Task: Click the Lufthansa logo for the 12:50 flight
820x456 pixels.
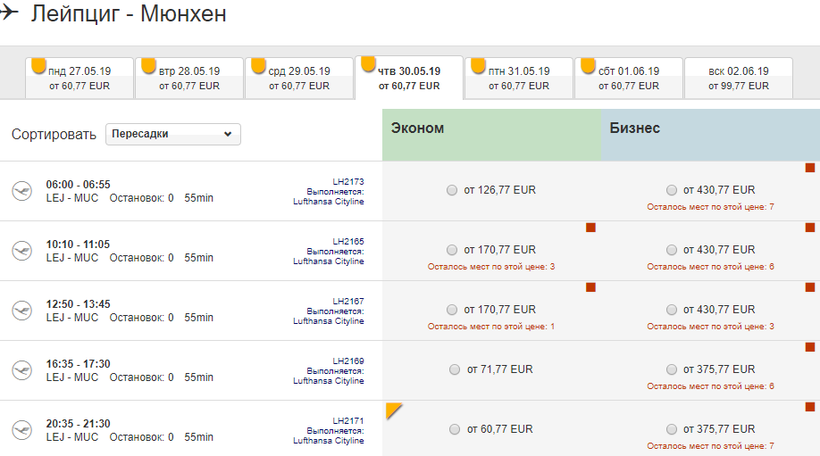Action: pos(20,310)
